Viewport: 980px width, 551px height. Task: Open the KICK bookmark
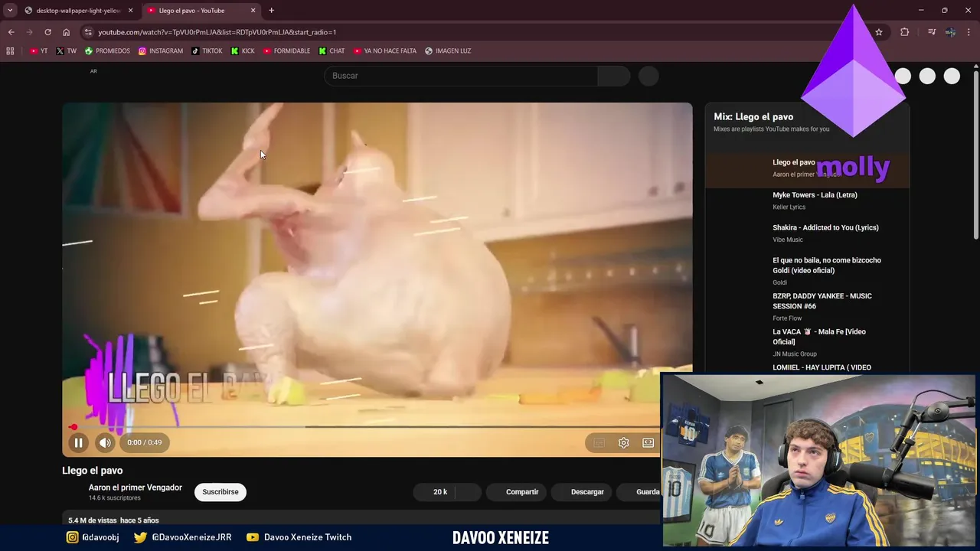click(x=243, y=51)
